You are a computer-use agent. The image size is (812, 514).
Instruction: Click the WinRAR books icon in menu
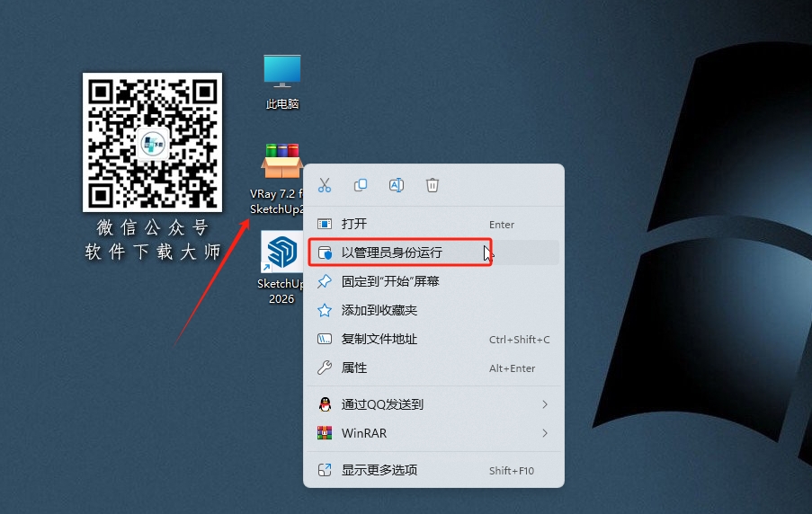(x=325, y=433)
